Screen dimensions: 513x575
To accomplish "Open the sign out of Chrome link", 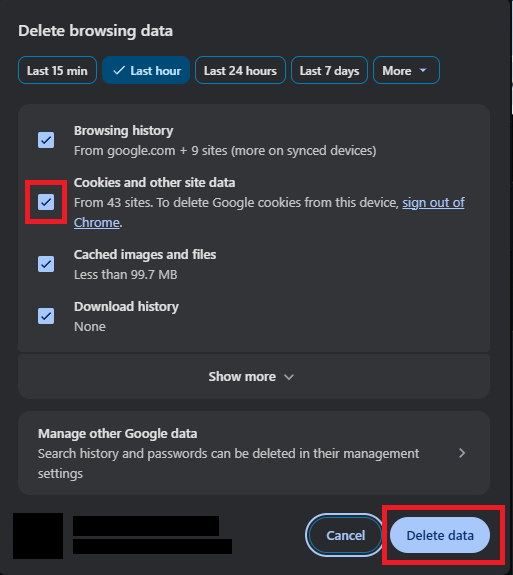I will [x=269, y=212].
